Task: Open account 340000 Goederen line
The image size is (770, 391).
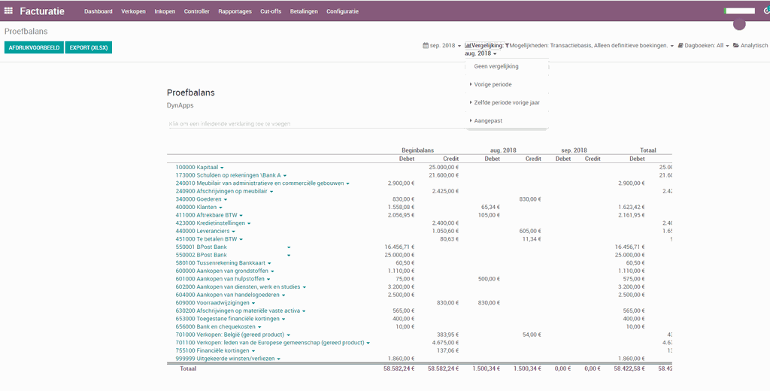Action: tap(201, 199)
